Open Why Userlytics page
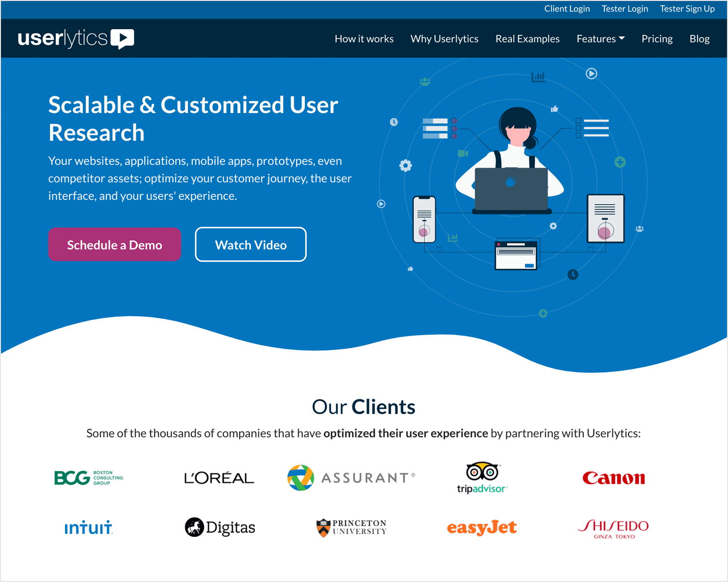This screenshot has height=582, width=728. [x=445, y=39]
